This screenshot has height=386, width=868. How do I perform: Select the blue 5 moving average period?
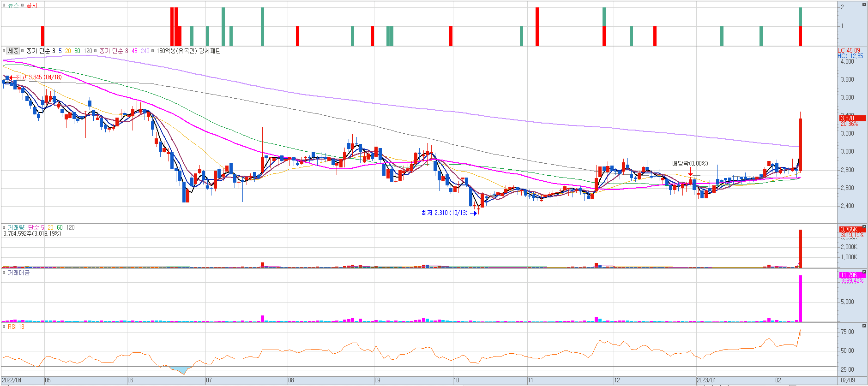pos(60,51)
